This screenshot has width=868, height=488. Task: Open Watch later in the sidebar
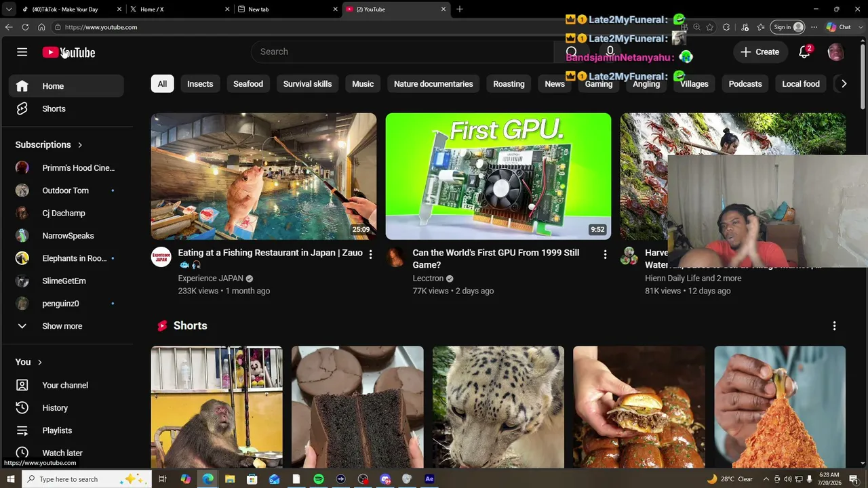click(66, 453)
